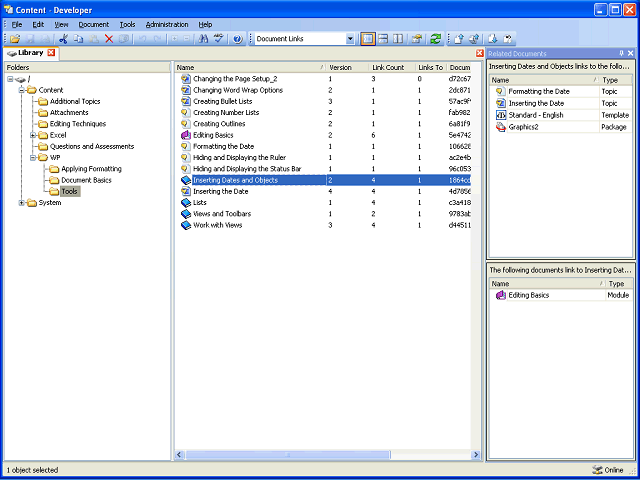
Task: Click the scrollbar right arrow
Action: (476, 455)
